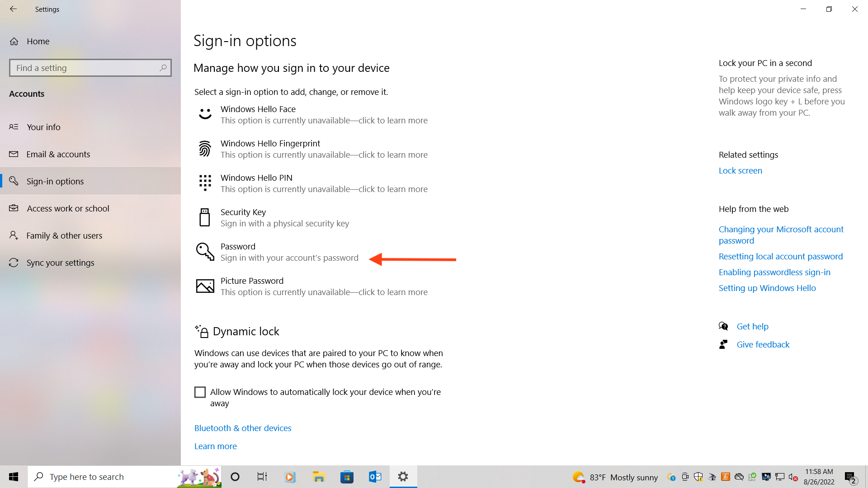Open Family & other users page
Image resolution: width=868 pixels, height=488 pixels.
[90, 235]
